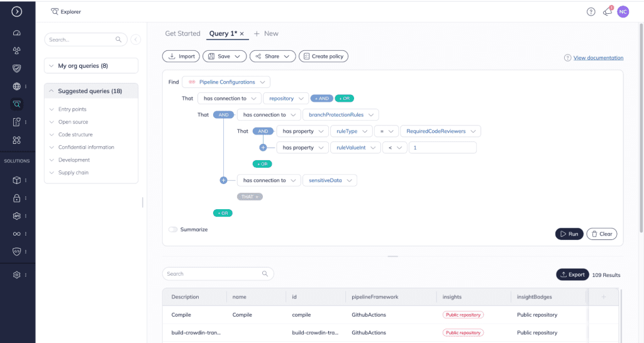Toggle the Summarize switch

click(x=173, y=229)
